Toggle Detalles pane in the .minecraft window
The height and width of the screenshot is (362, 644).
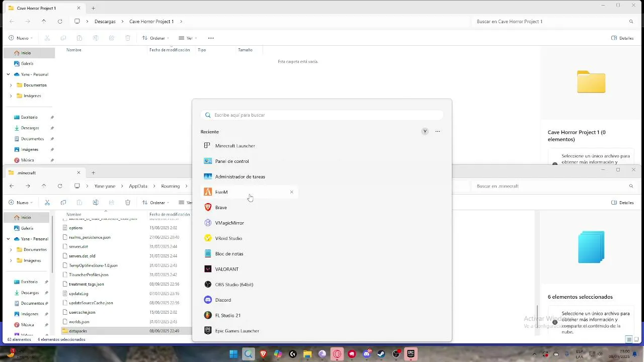[622, 203]
